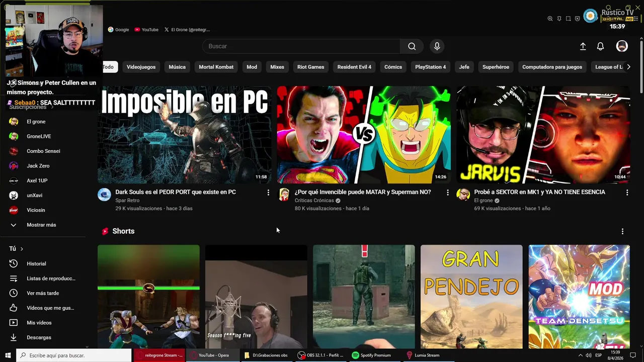Open Windows action center notifications icon
The width and height of the screenshot is (644, 362).
pyautogui.click(x=633, y=355)
